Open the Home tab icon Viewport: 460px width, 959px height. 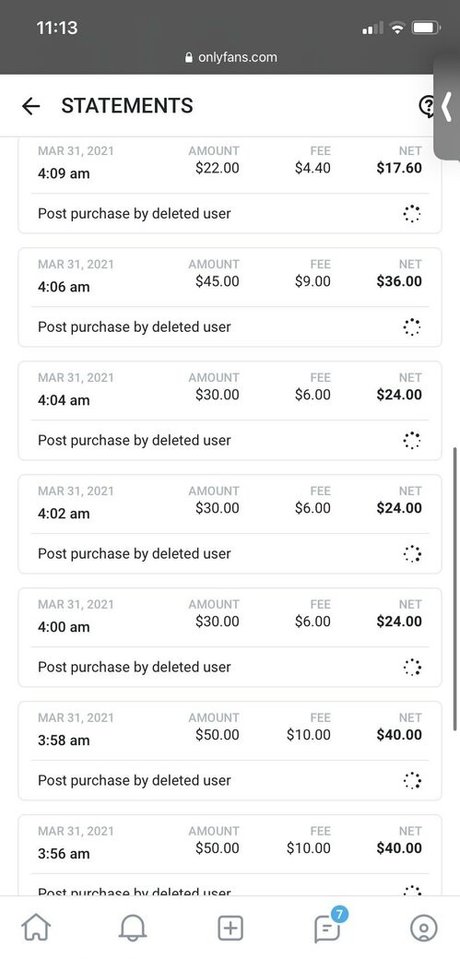tap(37, 929)
